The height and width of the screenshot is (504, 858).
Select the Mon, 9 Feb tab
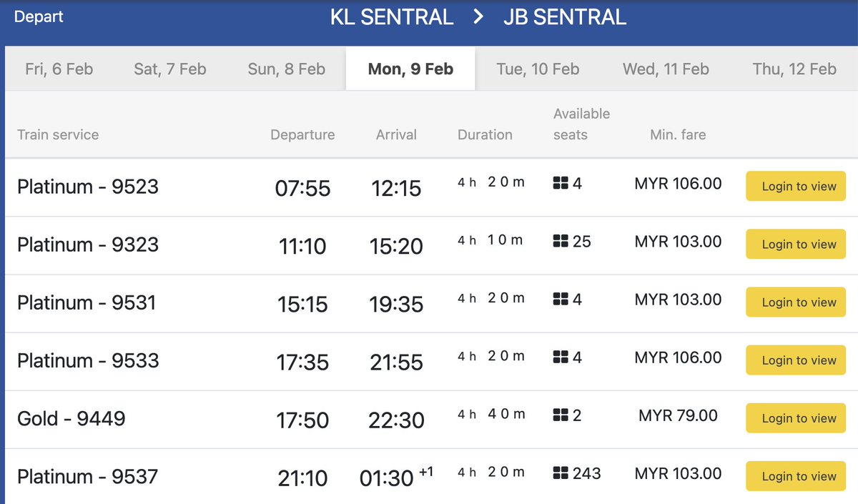tap(410, 69)
